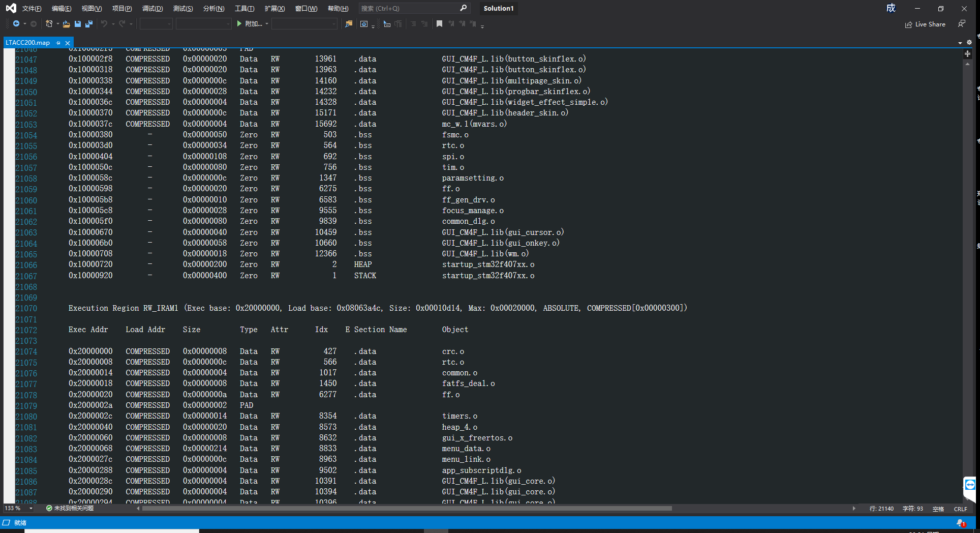Image resolution: width=980 pixels, height=533 pixels.
Task: Close the LTACC200.map tab
Action: pos(68,43)
